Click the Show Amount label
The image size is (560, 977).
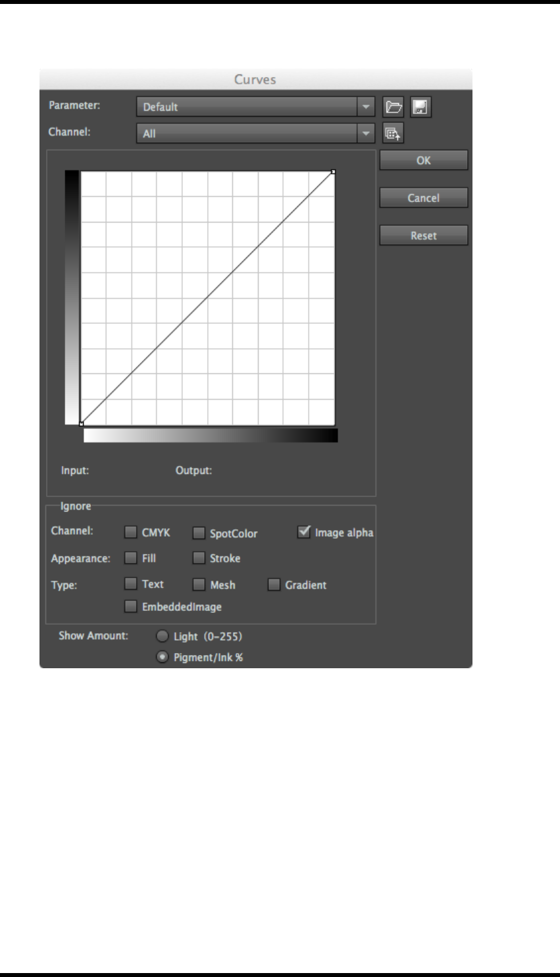click(93, 636)
